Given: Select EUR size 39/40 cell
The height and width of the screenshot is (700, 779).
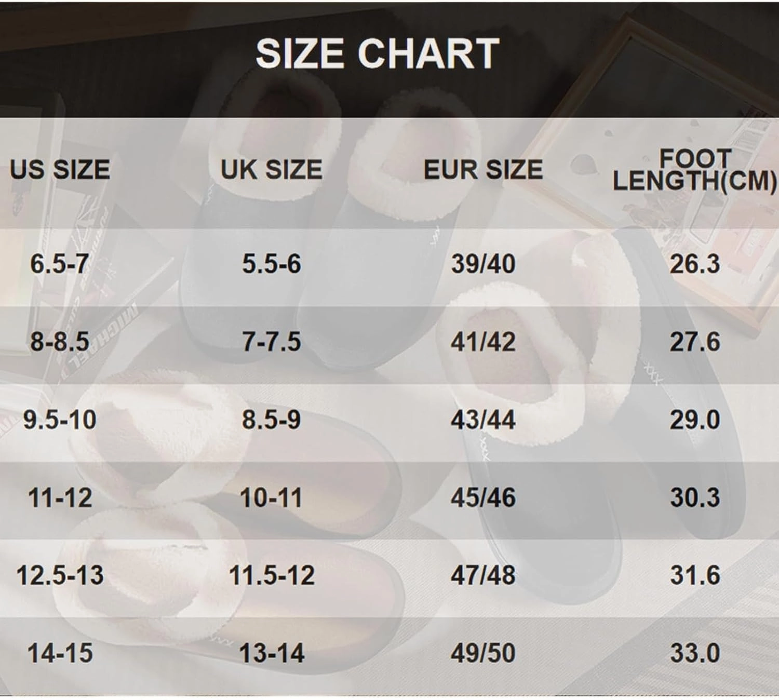Looking at the screenshot, I should (483, 264).
